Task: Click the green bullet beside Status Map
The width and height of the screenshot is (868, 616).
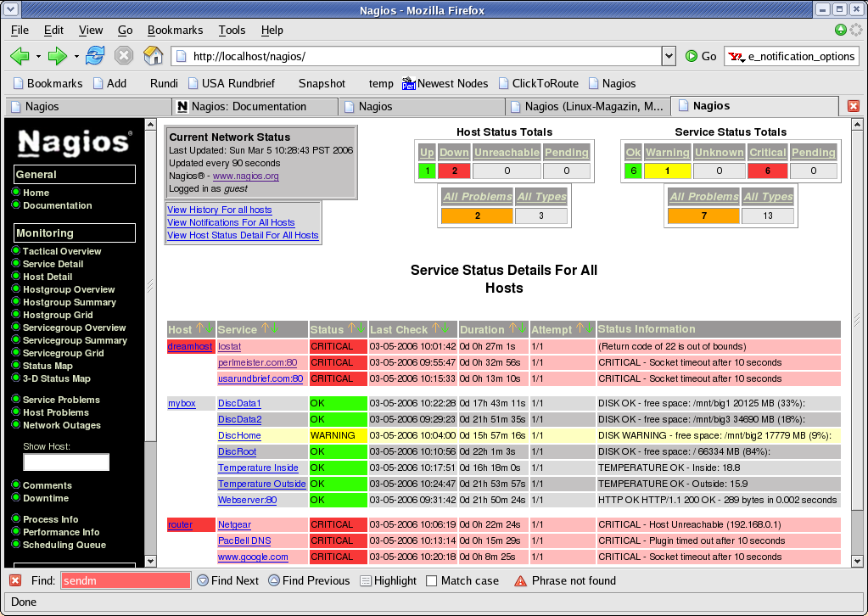Action: point(15,366)
